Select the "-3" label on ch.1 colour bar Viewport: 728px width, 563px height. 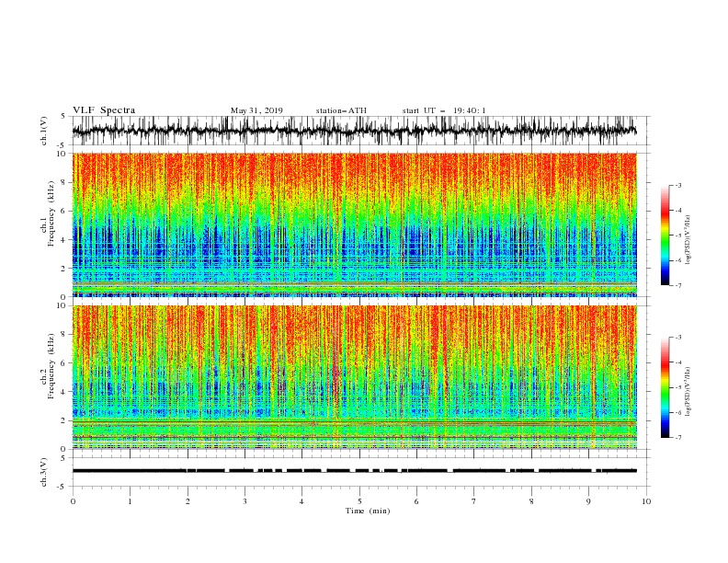[678, 185]
